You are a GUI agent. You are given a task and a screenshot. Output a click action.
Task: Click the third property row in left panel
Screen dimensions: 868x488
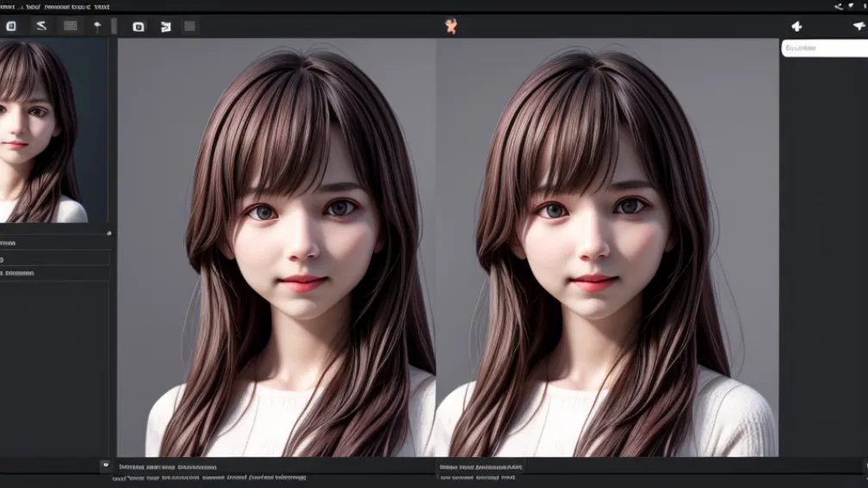[54, 274]
